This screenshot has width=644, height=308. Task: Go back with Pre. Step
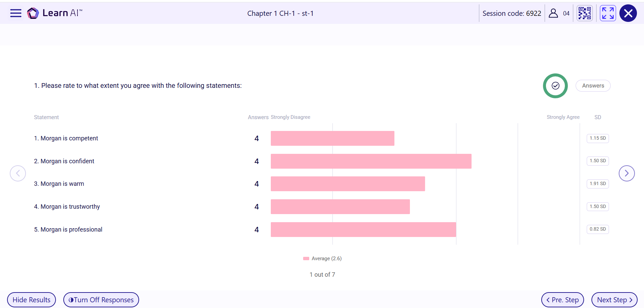pyautogui.click(x=562, y=300)
